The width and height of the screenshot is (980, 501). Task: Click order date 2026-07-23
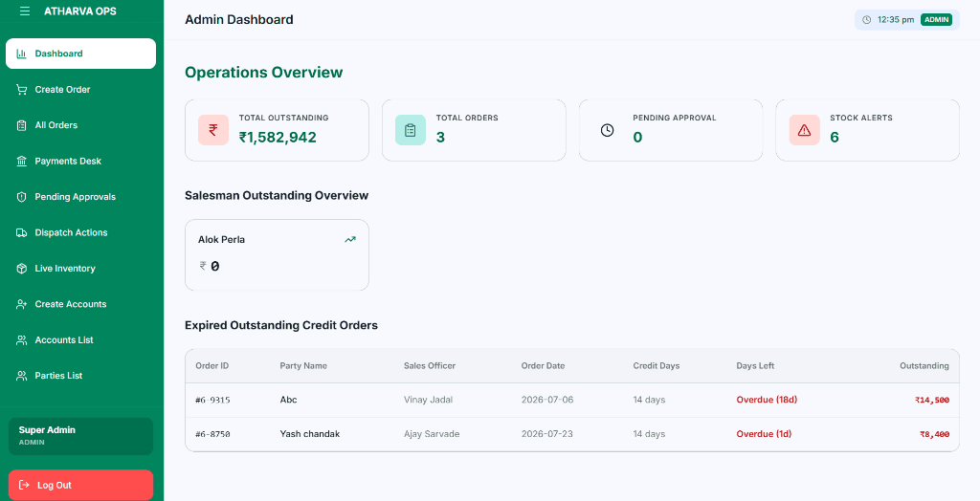[546, 433]
